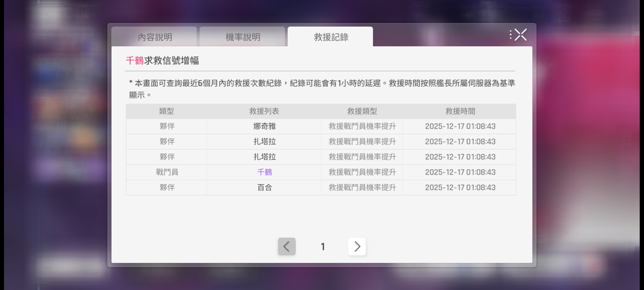Click the 救援類型 column header
644x290 pixels.
(362, 111)
